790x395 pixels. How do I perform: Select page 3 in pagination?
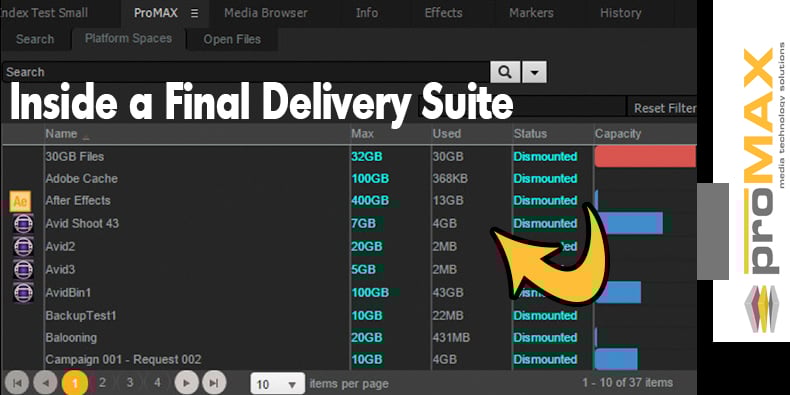pyautogui.click(x=130, y=383)
